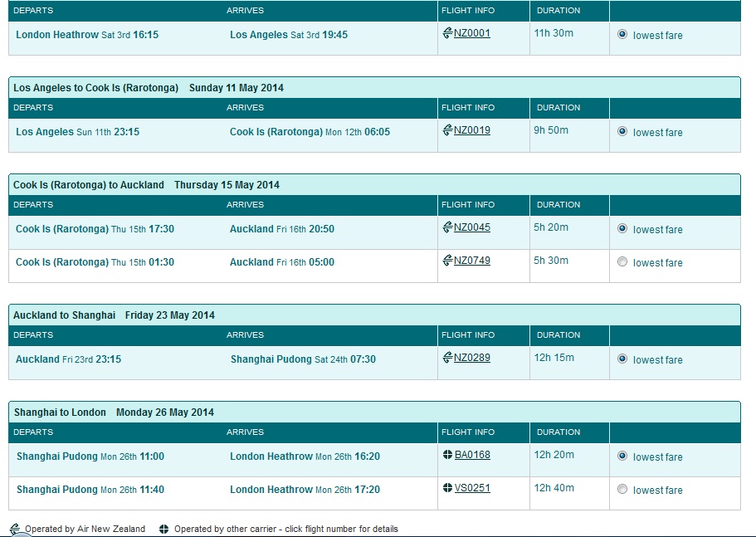Click 'Los Angeles Sun 11th 23:15' departure

coord(78,132)
